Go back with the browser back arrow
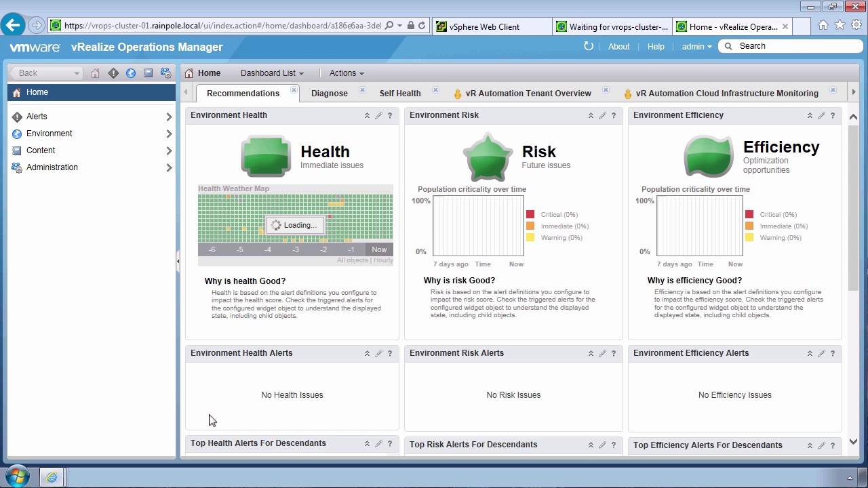The height and width of the screenshot is (488, 868). 13,26
